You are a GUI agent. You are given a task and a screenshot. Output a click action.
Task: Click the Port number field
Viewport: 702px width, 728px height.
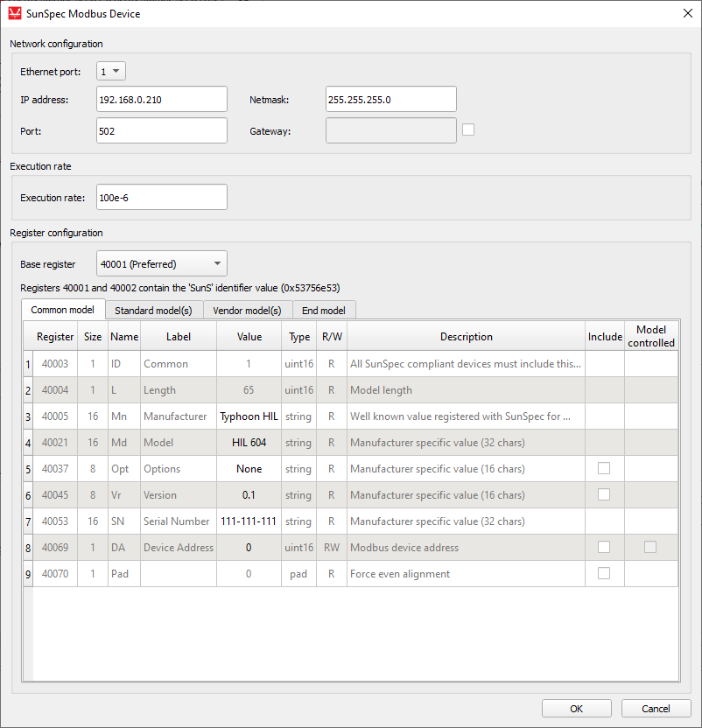162,130
